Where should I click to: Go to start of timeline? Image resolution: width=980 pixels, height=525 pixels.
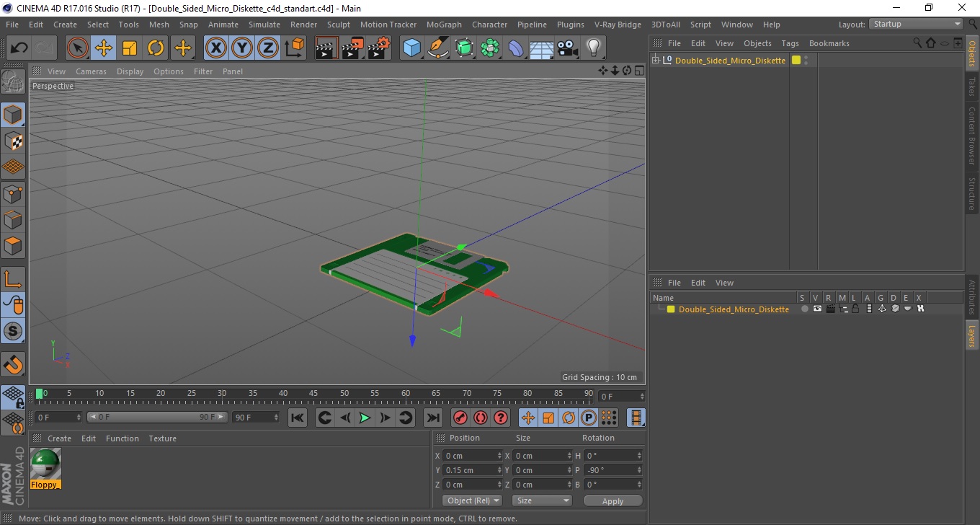click(298, 418)
